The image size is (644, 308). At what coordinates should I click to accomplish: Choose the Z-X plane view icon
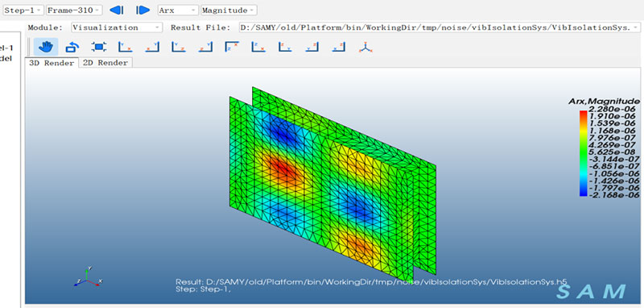[258, 47]
